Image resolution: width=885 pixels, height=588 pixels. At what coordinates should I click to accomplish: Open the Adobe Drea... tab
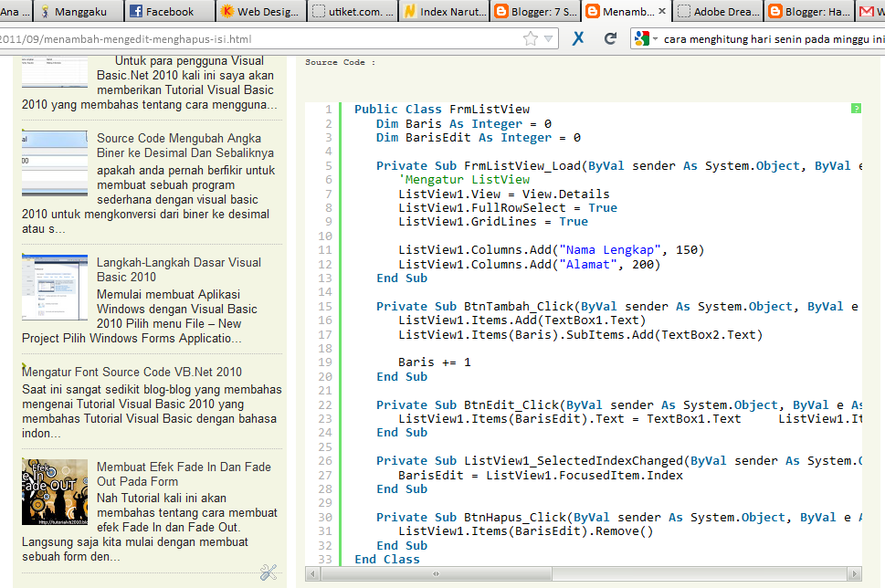coord(717,12)
